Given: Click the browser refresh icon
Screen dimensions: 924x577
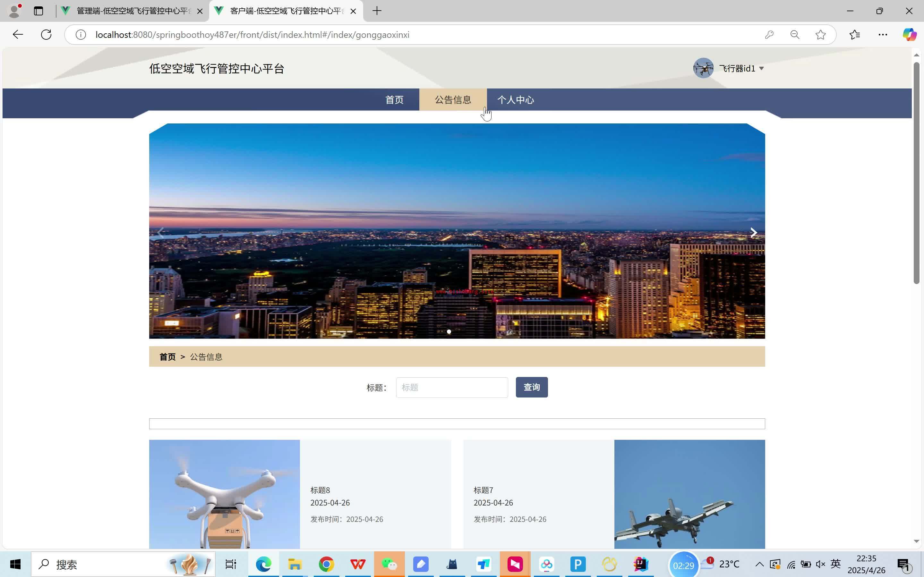Looking at the screenshot, I should coord(46,35).
